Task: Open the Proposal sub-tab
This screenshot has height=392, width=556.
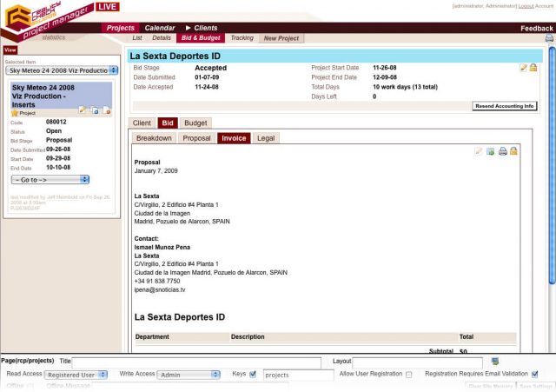Action: point(196,138)
